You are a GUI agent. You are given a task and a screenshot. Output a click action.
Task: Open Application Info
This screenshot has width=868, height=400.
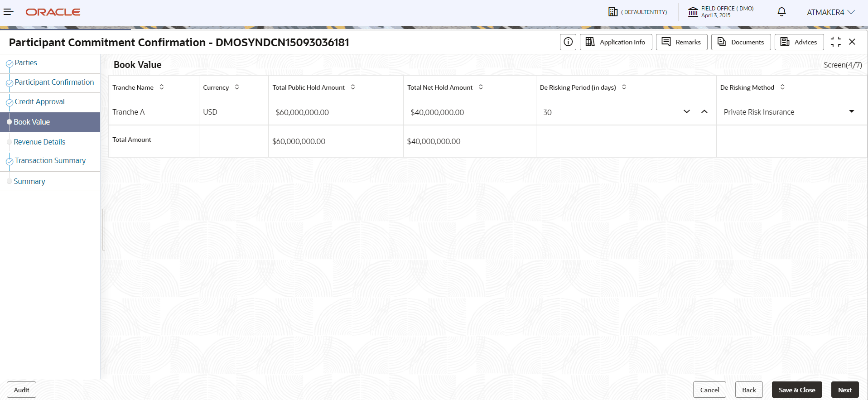(616, 42)
